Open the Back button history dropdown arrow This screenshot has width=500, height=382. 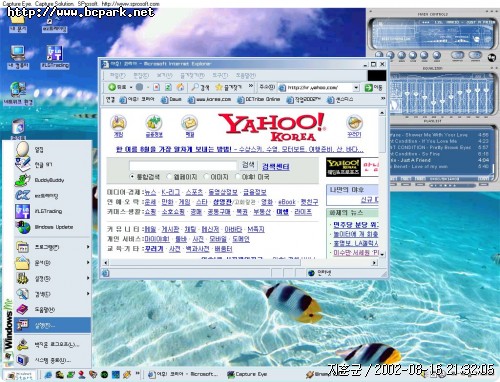point(131,88)
